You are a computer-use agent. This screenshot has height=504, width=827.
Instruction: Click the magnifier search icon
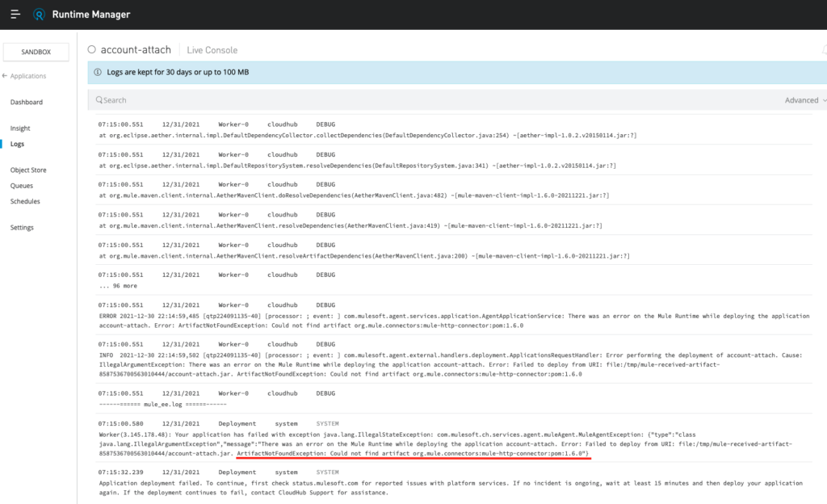coord(99,100)
